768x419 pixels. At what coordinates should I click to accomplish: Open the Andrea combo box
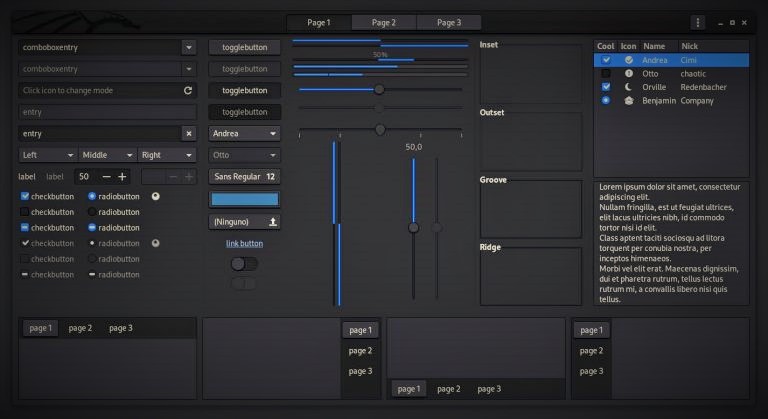coord(244,133)
